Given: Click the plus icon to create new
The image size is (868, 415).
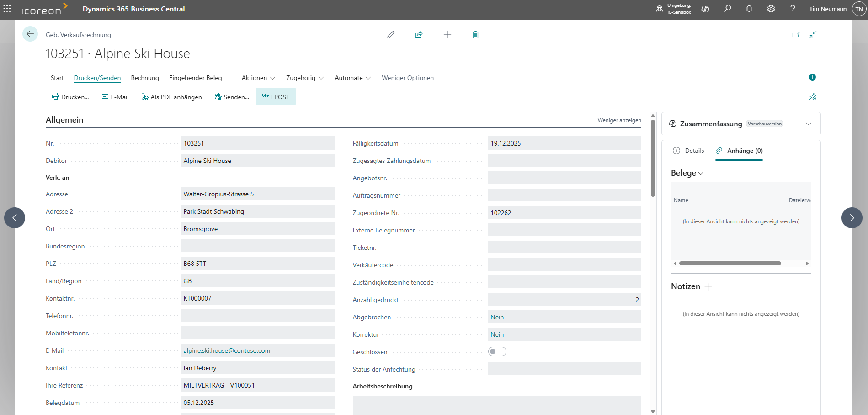Looking at the screenshot, I should (447, 35).
